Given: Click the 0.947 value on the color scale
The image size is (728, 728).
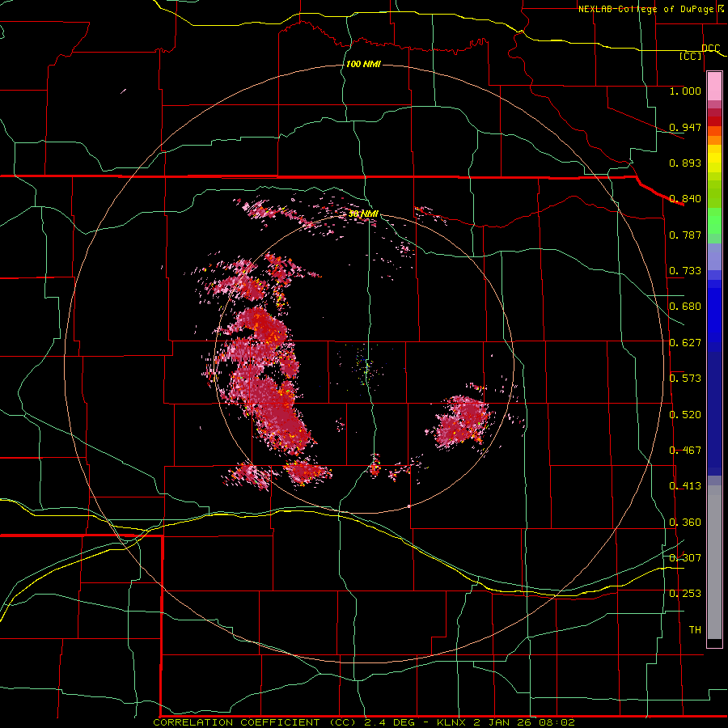Looking at the screenshot, I should pyautogui.click(x=685, y=127).
